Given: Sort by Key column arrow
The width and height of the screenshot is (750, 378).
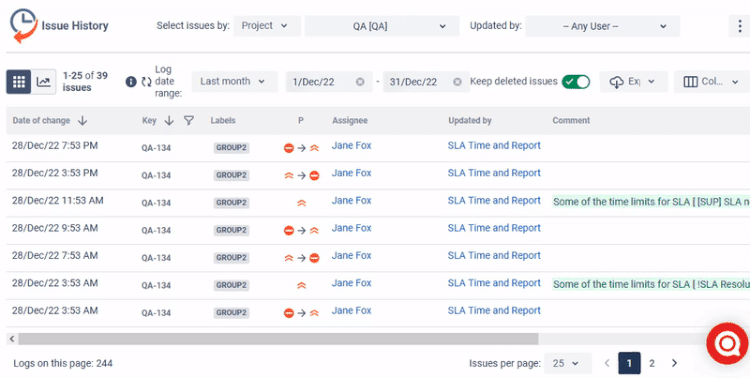Looking at the screenshot, I should tap(169, 121).
